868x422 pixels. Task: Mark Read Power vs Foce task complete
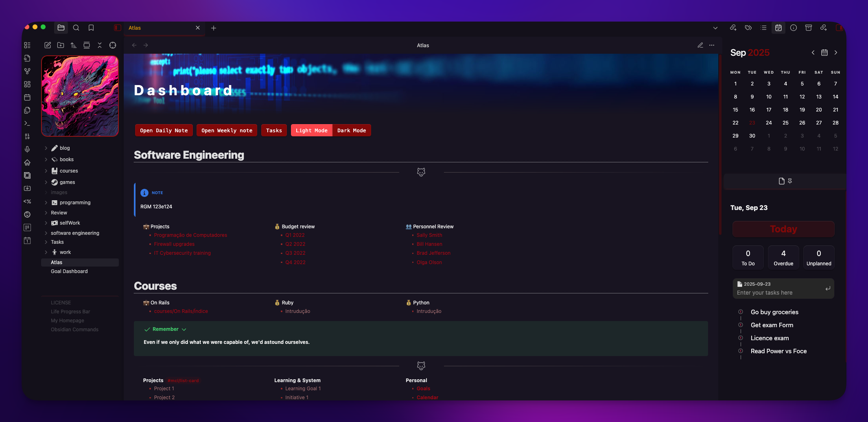tap(741, 351)
